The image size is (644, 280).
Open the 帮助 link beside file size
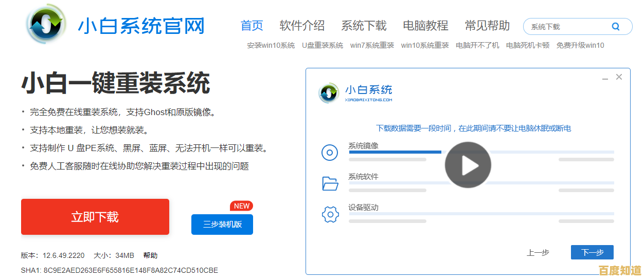pyautogui.click(x=150, y=255)
